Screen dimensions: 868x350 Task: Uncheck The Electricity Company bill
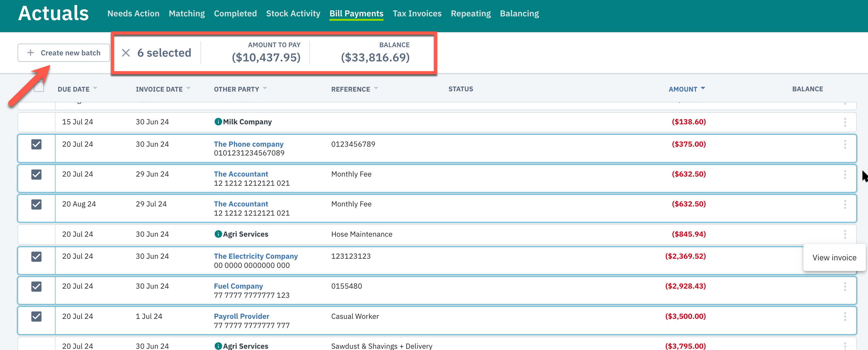[37, 257]
